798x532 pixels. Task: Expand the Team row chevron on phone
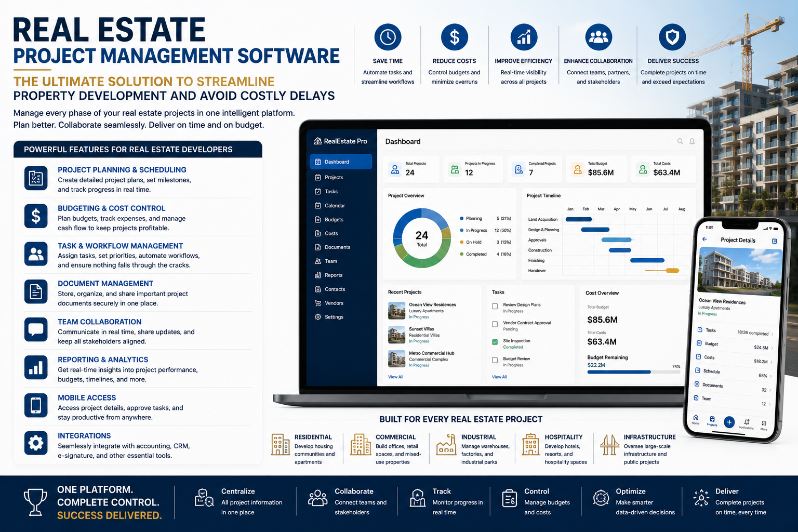click(769, 404)
